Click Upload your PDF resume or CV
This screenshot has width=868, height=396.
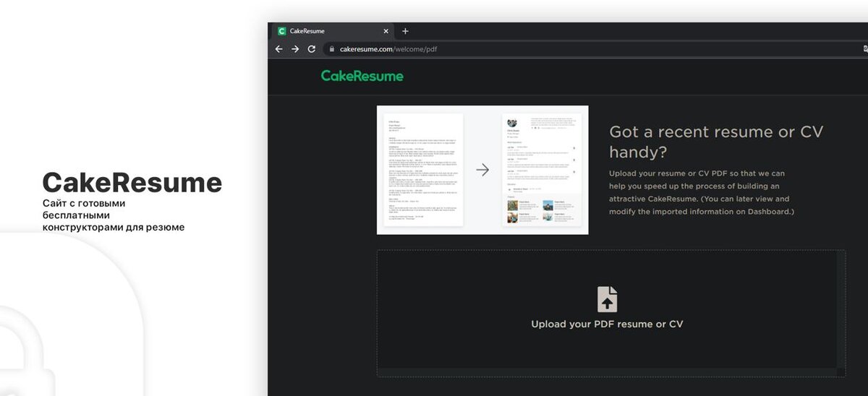click(x=607, y=324)
